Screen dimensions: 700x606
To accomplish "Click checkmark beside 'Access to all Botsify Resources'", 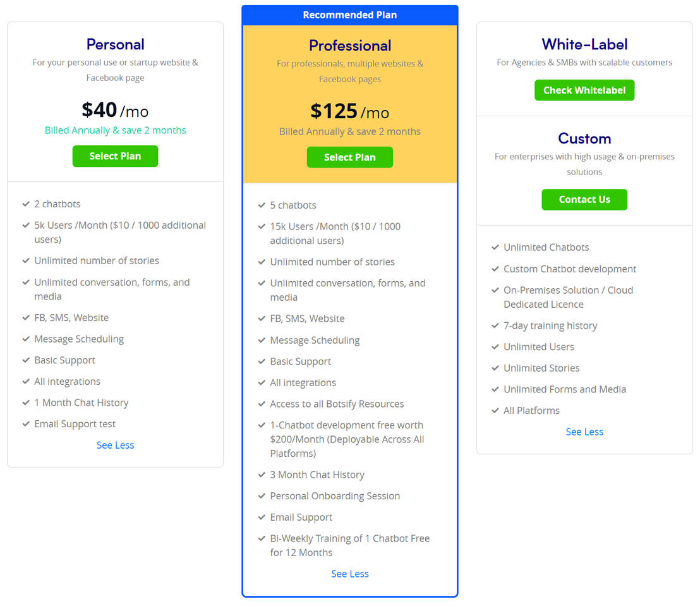I will pyautogui.click(x=262, y=404).
